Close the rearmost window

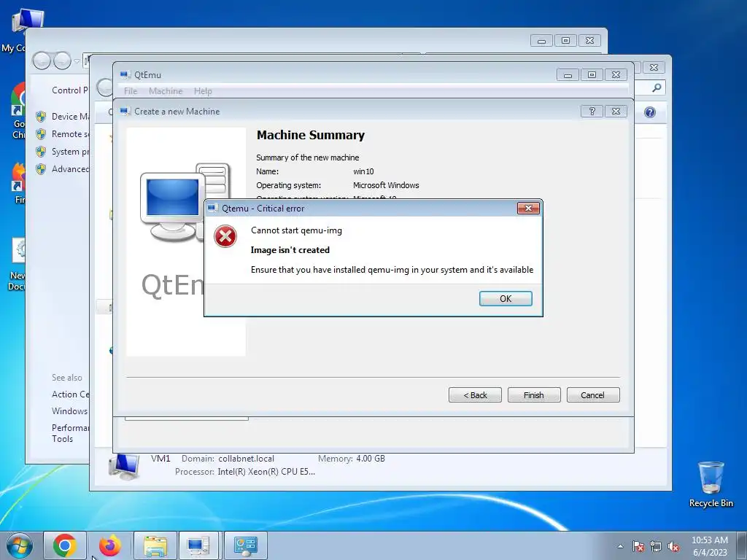pos(589,41)
